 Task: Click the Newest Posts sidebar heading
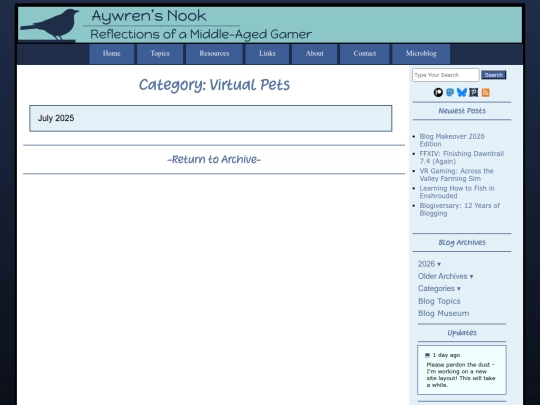pos(462,111)
